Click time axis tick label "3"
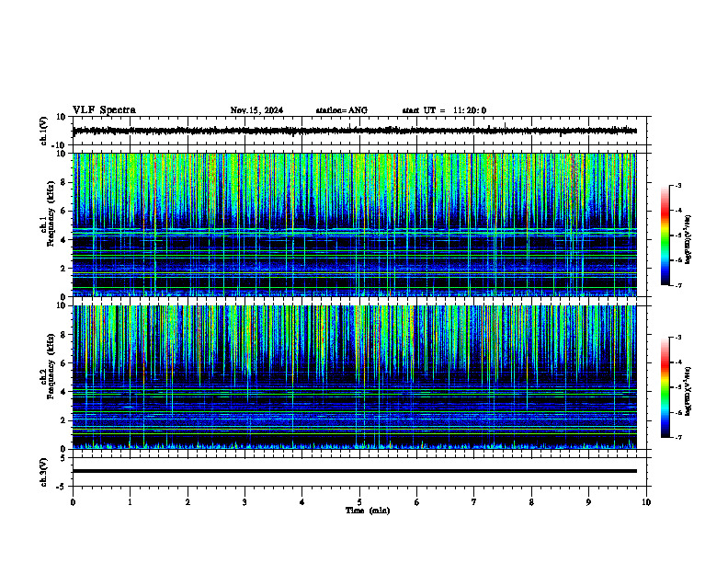This screenshot has width=728, height=563. (x=245, y=502)
